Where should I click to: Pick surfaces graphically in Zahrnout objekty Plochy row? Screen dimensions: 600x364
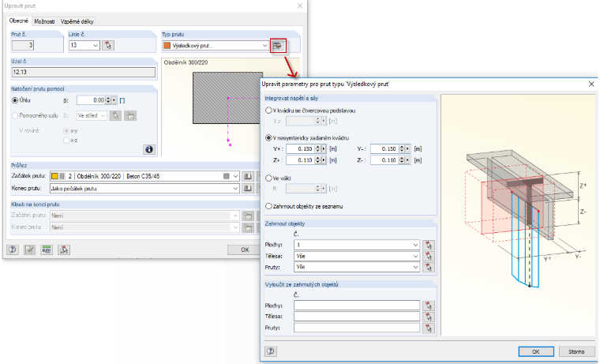(x=429, y=245)
